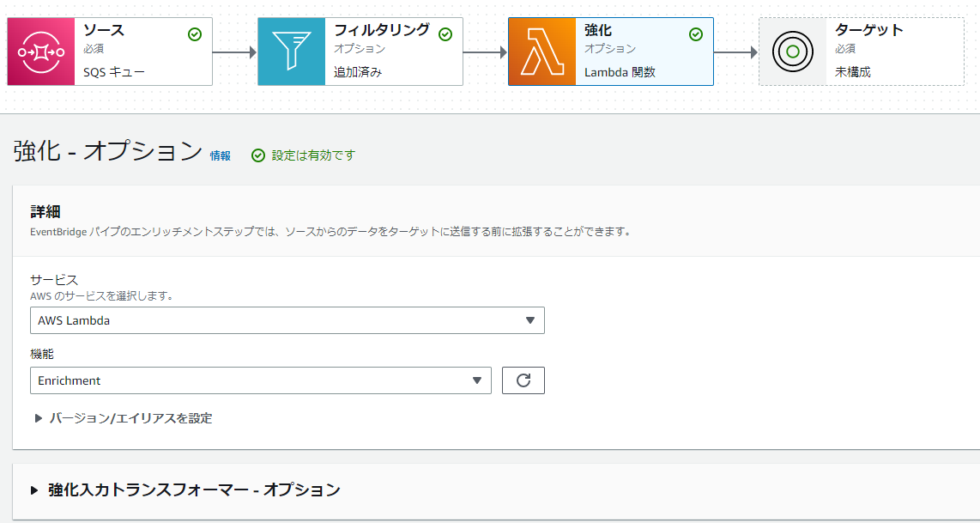Viewport: 980px width, 523px height.
Task: Click the 情報 info link
Action: (x=220, y=155)
